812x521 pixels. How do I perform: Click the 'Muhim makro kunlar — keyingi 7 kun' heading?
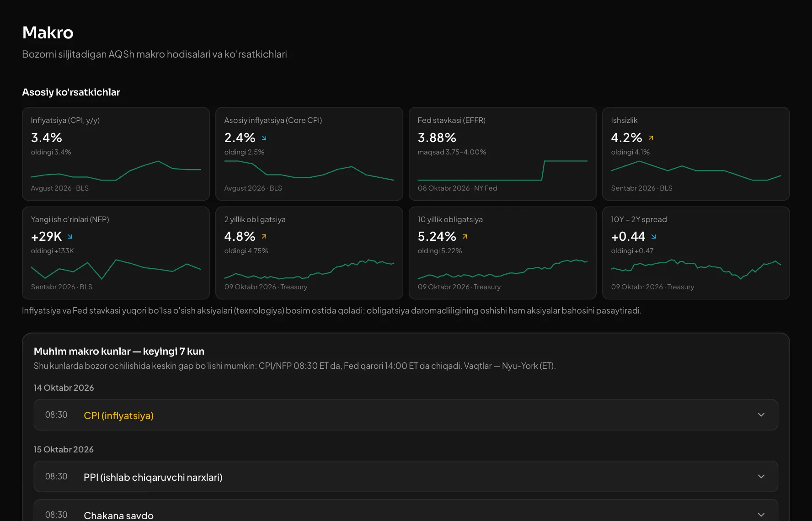119,351
